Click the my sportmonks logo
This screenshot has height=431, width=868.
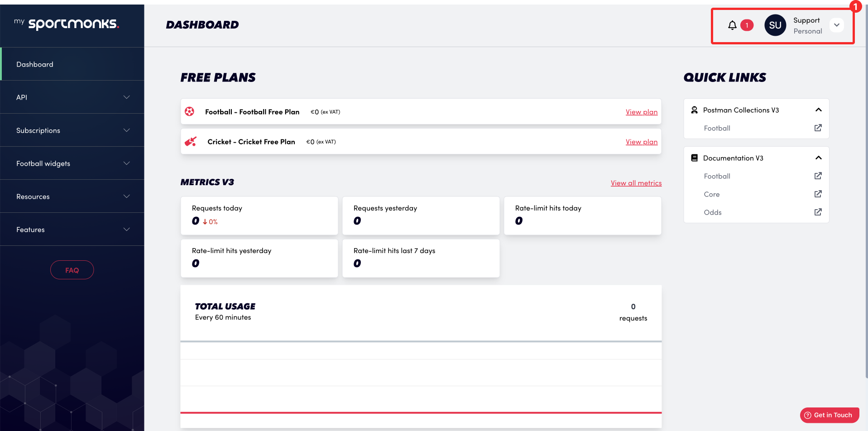click(x=67, y=24)
